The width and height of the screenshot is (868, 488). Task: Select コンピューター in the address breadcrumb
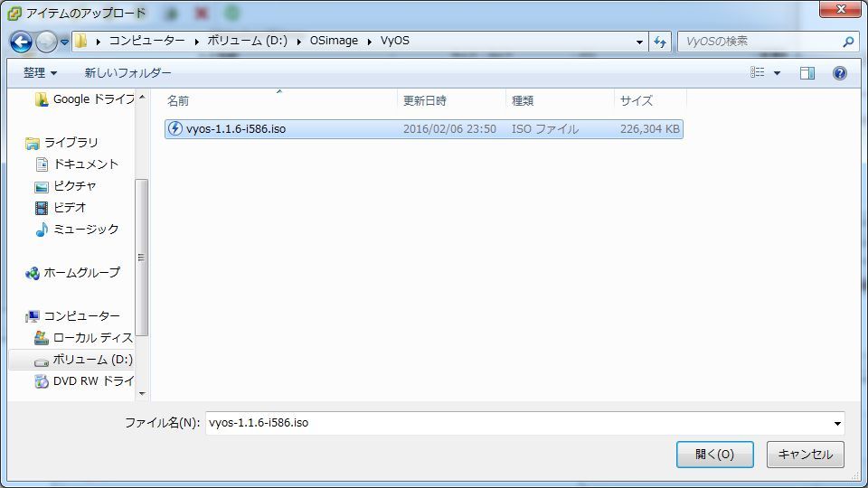146,41
